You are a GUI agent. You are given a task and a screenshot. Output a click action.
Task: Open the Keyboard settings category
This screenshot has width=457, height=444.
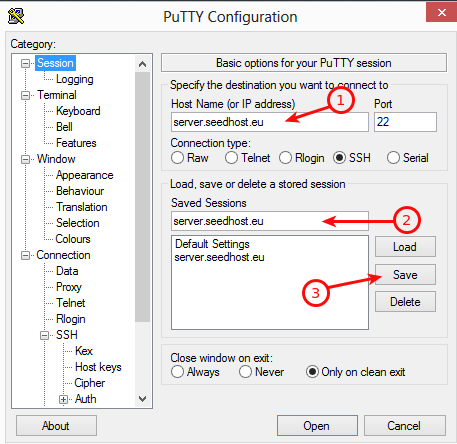[78, 111]
